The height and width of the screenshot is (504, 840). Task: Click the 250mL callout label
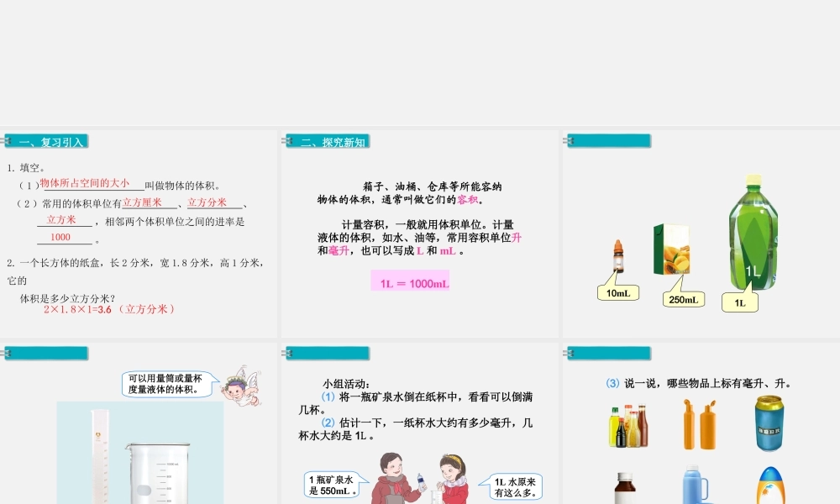[x=683, y=300]
